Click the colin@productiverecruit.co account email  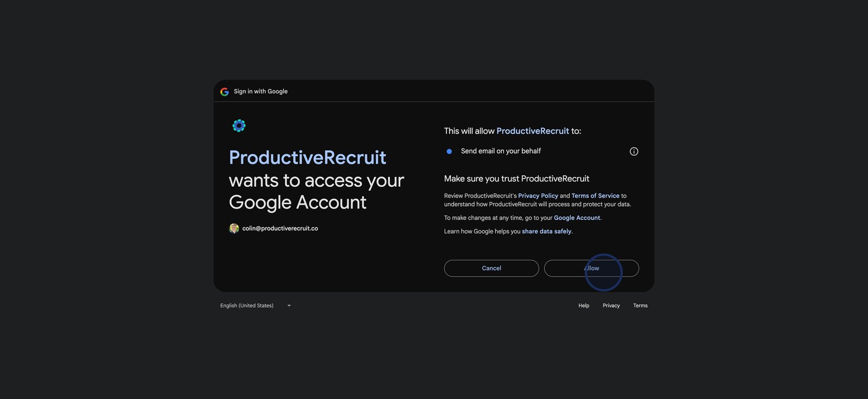[280, 229]
